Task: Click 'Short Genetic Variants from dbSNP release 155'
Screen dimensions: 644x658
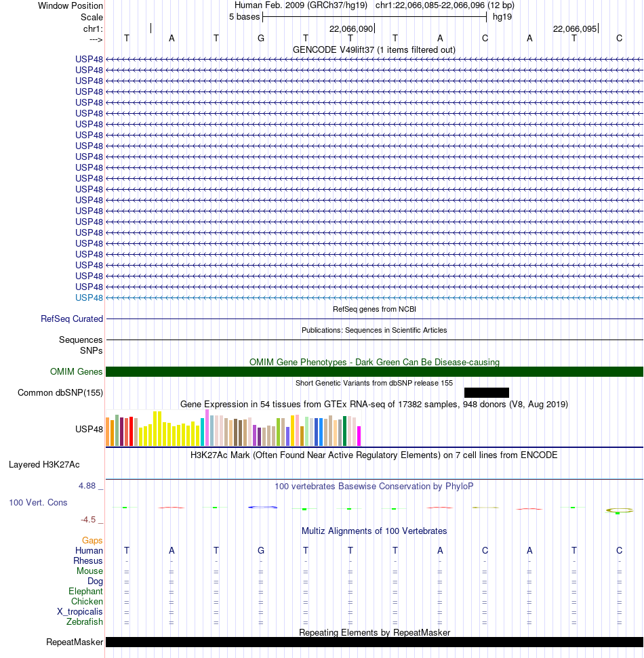Action: click(374, 383)
